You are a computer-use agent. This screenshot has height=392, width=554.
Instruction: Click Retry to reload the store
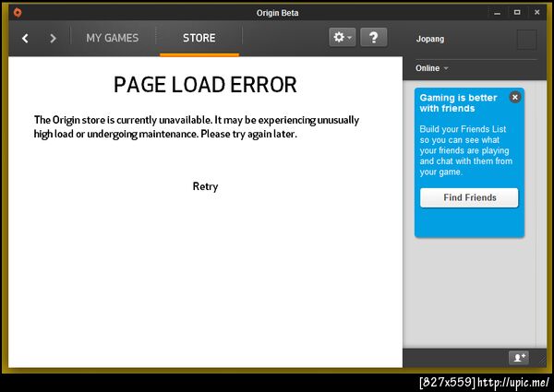205,186
